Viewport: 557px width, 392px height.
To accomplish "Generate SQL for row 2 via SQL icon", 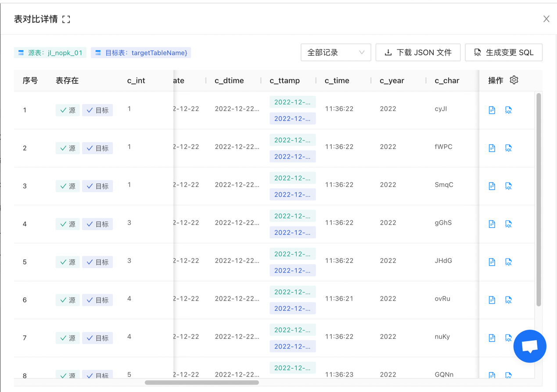I will point(508,148).
